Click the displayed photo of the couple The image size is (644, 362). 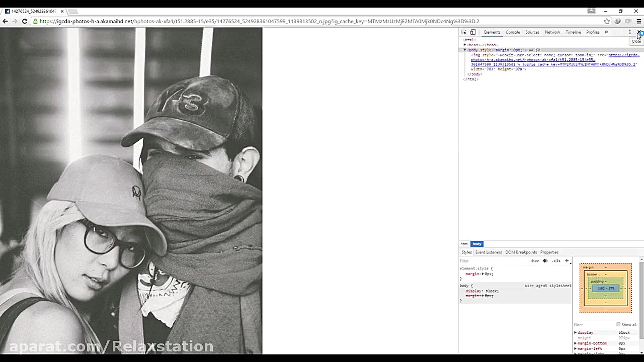click(x=131, y=191)
